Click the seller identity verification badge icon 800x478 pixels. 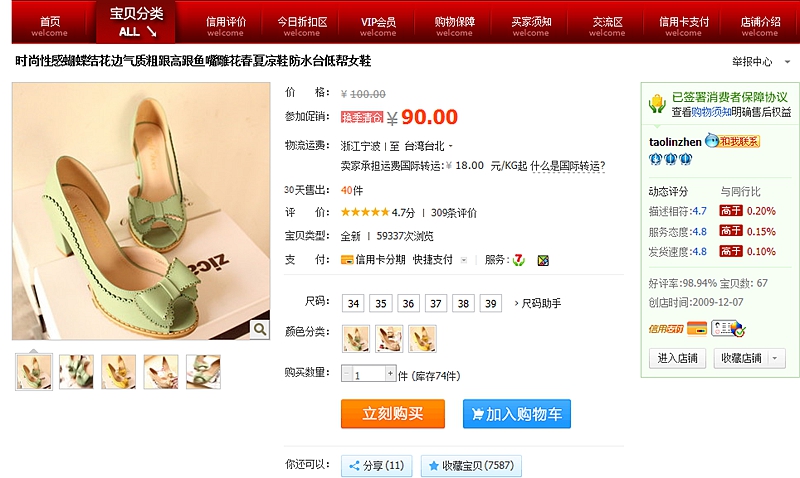(728, 328)
